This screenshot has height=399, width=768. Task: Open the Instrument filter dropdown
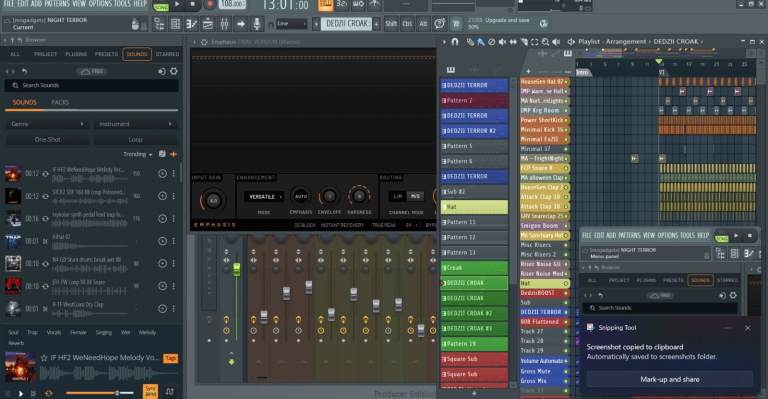click(x=135, y=124)
